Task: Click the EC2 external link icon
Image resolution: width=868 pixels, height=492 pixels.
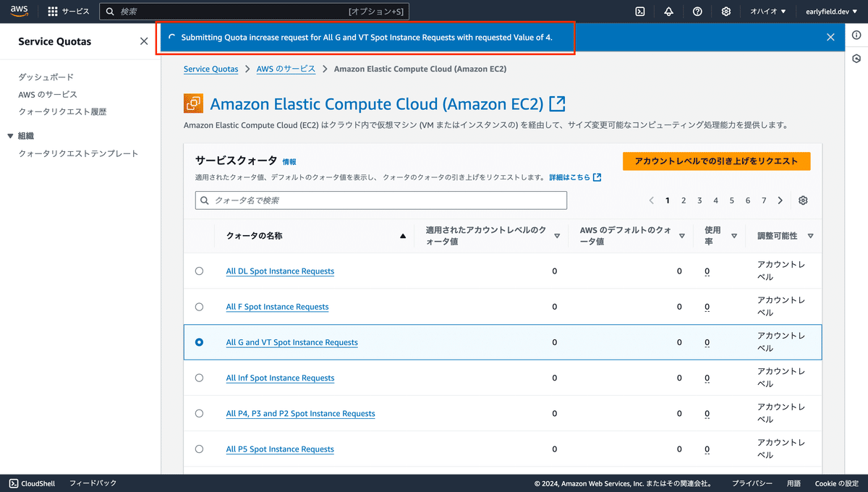Action: 557,104
